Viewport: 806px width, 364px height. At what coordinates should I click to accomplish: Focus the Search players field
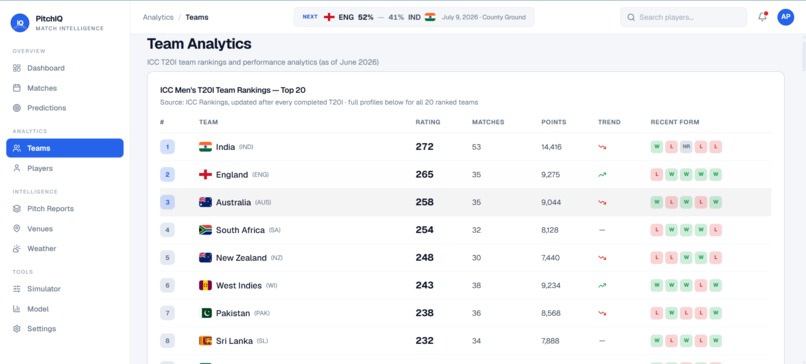(683, 17)
